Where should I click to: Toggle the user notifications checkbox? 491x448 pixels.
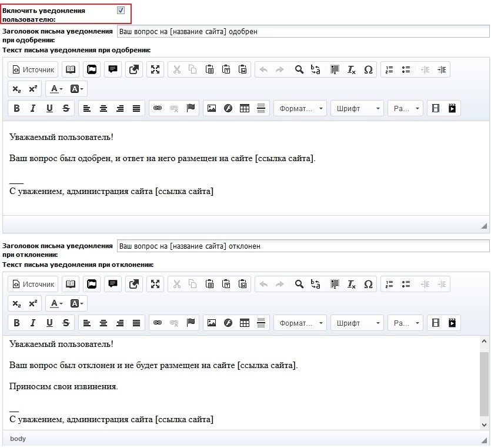[121, 11]
